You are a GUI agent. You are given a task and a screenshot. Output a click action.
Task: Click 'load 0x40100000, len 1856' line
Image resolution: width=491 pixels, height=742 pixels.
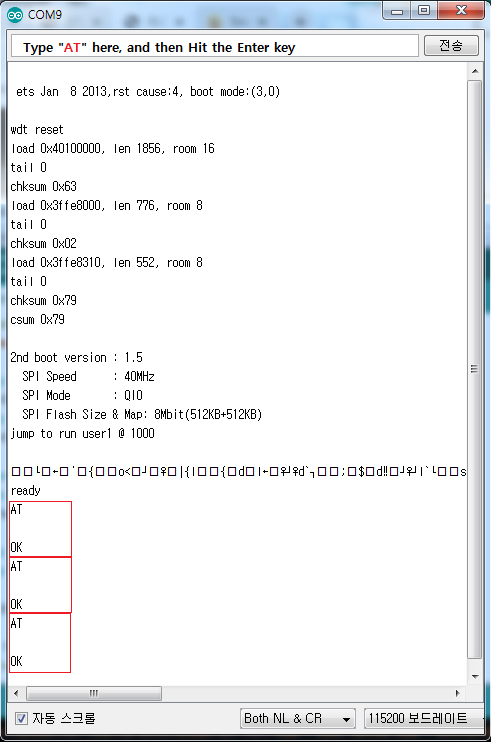tap(113, 149)
